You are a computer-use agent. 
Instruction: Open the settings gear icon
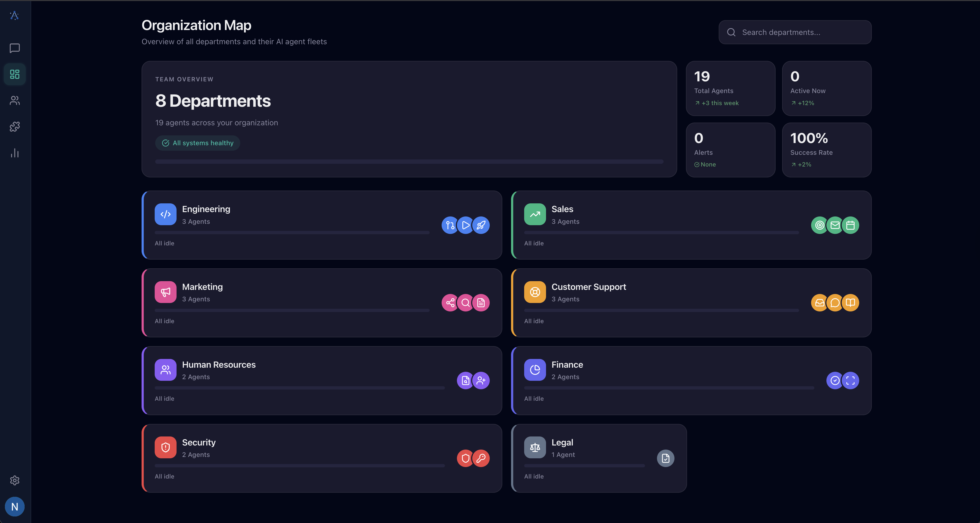coord(14,480)
